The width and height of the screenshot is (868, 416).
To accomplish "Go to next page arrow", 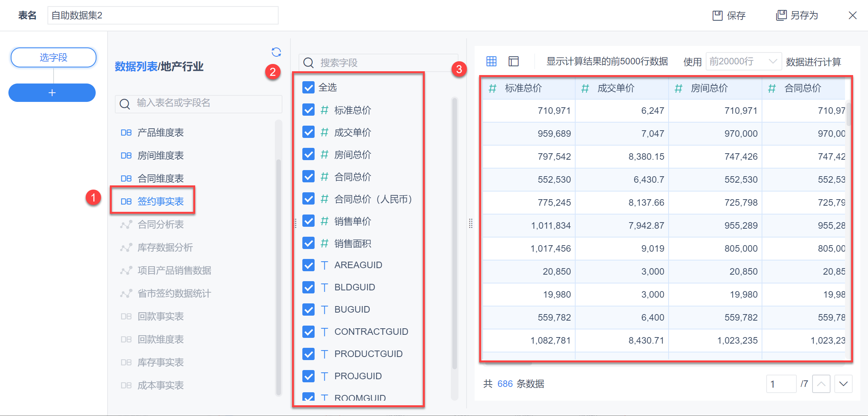I will coord(843,384).
